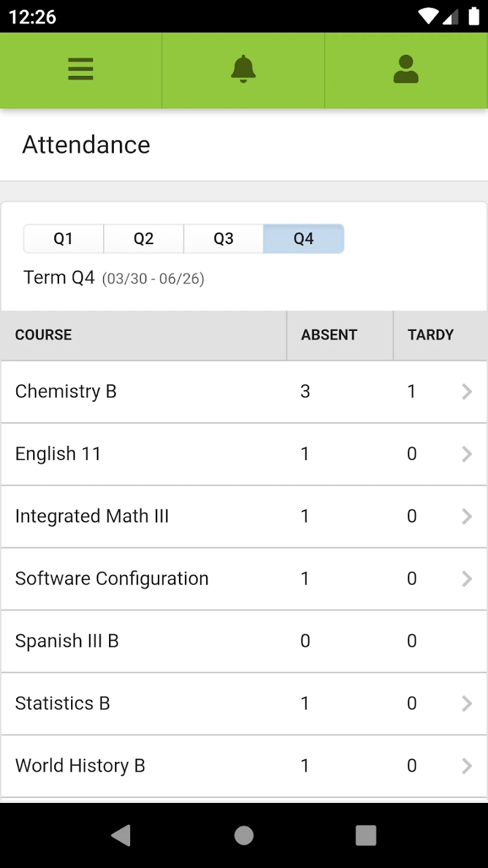Select the highlighted Q4 term tab
Screen dimensions: 488x868
(304, 239)
